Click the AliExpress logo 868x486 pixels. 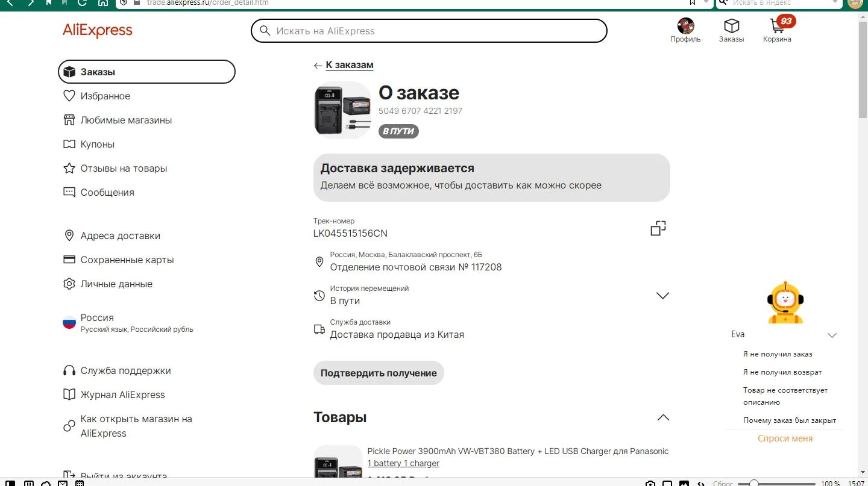click(x=98, y=31)
